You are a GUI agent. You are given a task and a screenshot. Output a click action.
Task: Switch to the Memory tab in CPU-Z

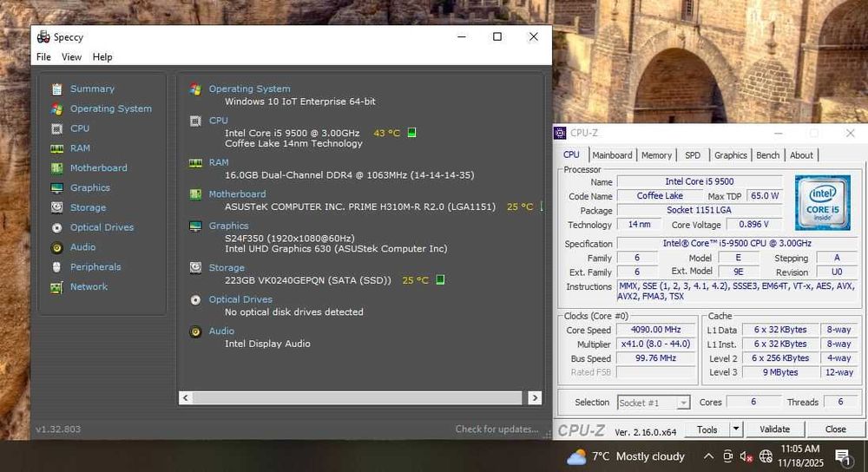click(x=656, y=155)
